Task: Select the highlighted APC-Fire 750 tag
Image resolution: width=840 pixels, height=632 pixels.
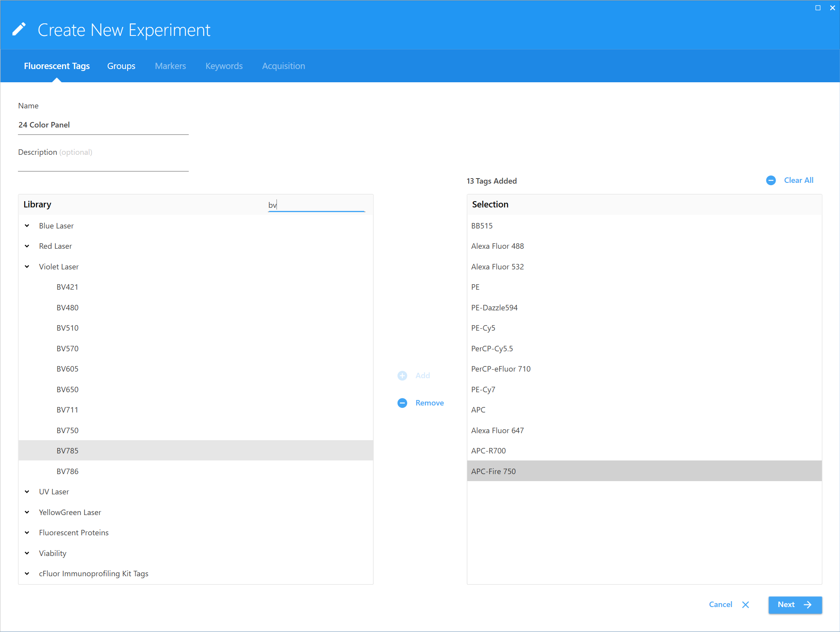Action: pyautogui.click(x=644, y=471)
